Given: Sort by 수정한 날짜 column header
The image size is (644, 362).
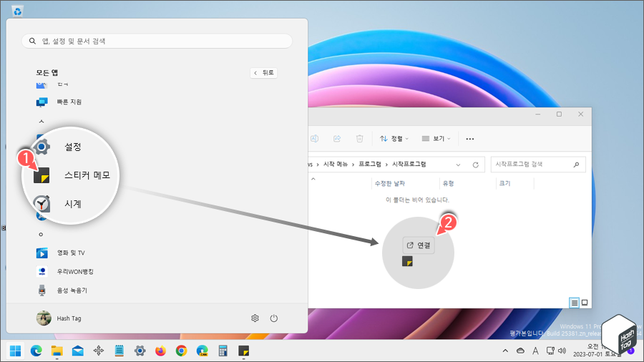Looking at the screenshot, I should coord(405,183).
